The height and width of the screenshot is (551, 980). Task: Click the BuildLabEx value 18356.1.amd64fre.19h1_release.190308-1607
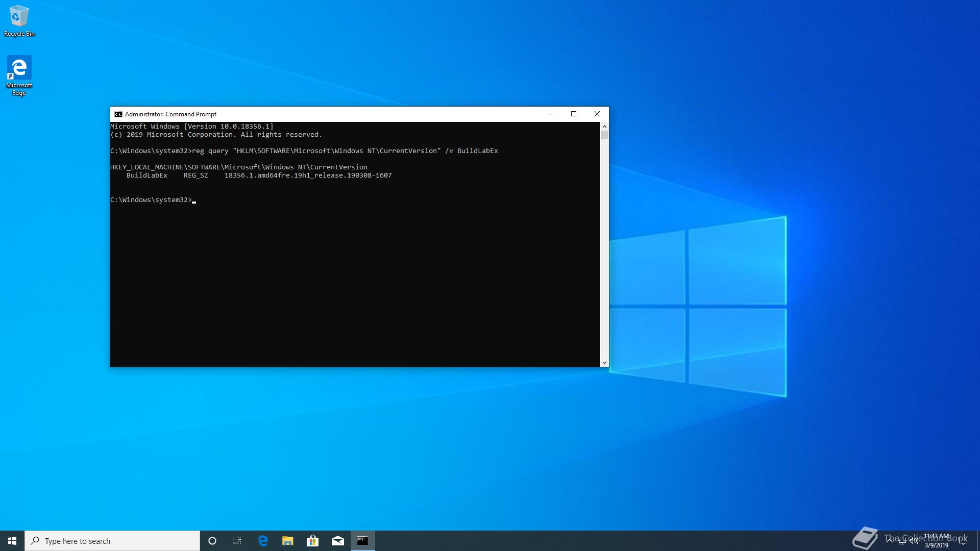[x=308, y=175]
